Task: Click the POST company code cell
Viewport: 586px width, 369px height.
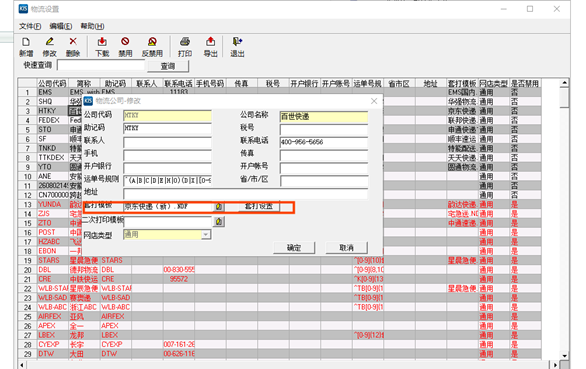Action: click(x=52, y=232)
